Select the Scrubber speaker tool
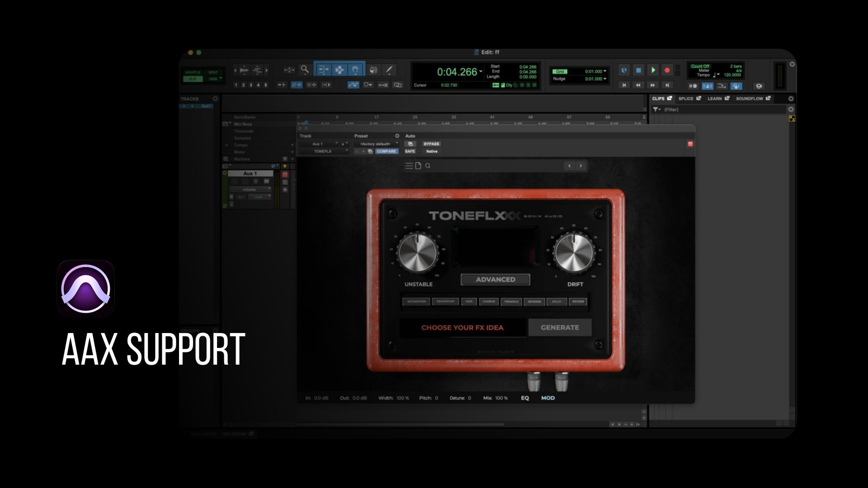Image resolution: width=868 pixels, height=488 pixels. click(373, 70)
